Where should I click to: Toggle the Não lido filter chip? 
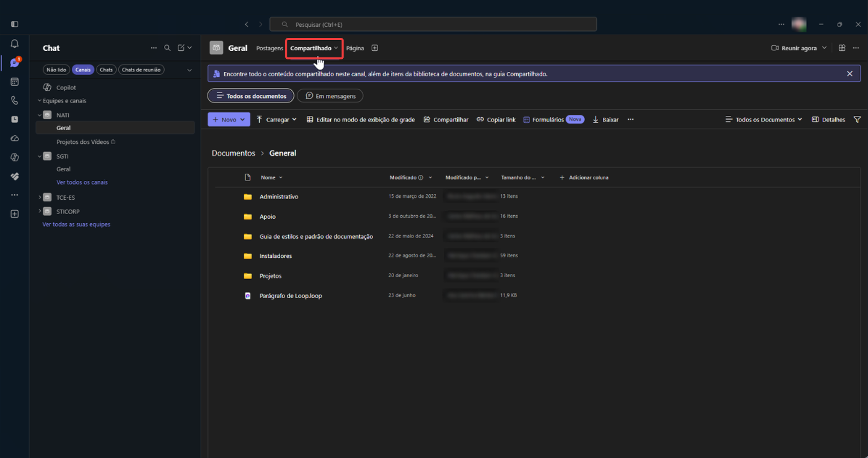(x=56, y=70)
